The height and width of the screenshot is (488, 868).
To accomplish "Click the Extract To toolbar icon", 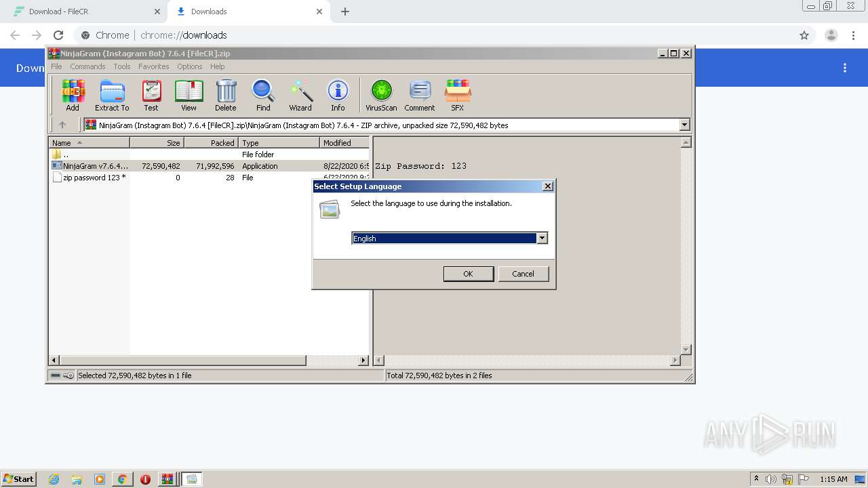I will point(112,95).
